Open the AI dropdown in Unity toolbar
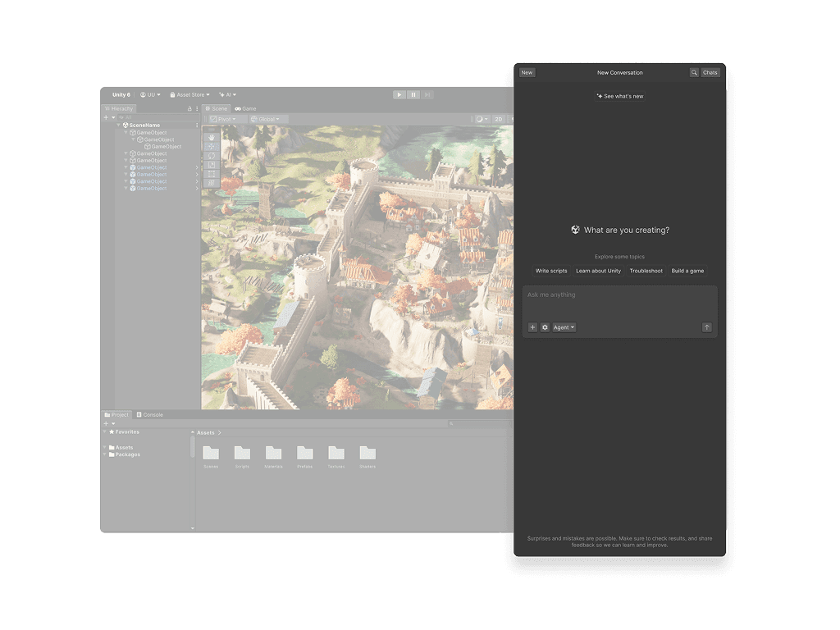 (228, 95)
